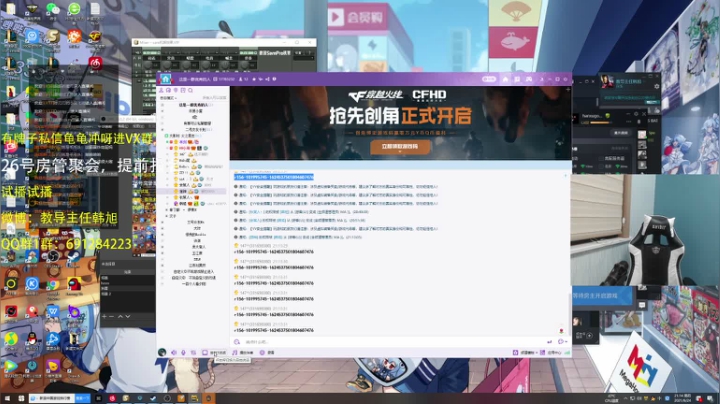Collapse the top channel expander in the YY tree
720x404 pixels.
162,105
